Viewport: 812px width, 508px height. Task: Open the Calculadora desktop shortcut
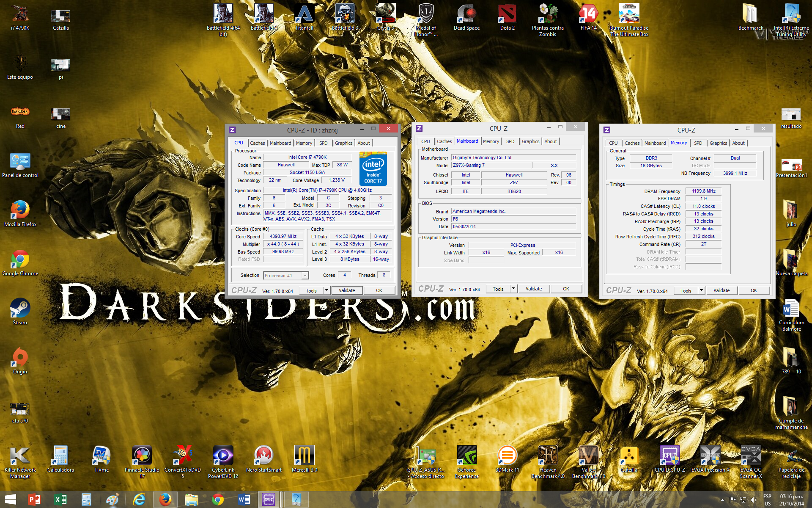coord(60,459)
